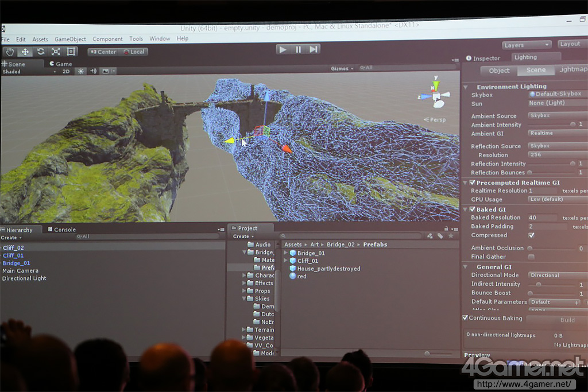Select the Rotate tool

point(41,52)
